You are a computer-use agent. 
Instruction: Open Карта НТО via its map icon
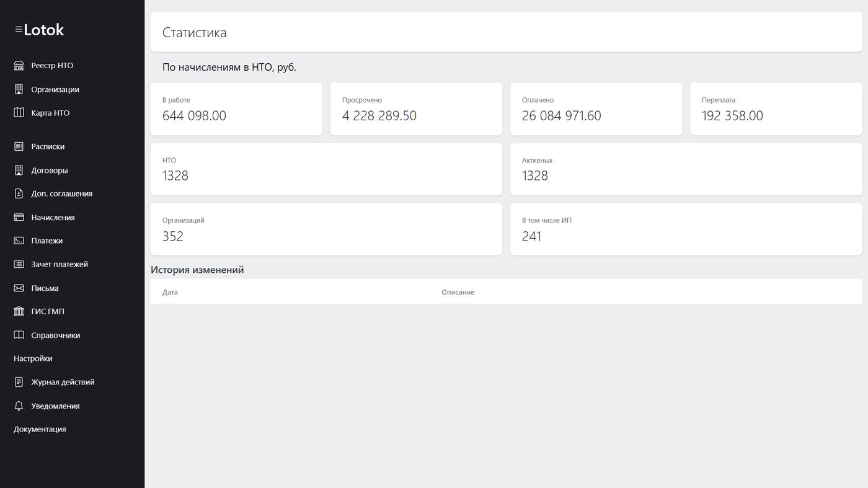[x=19, y=113]
